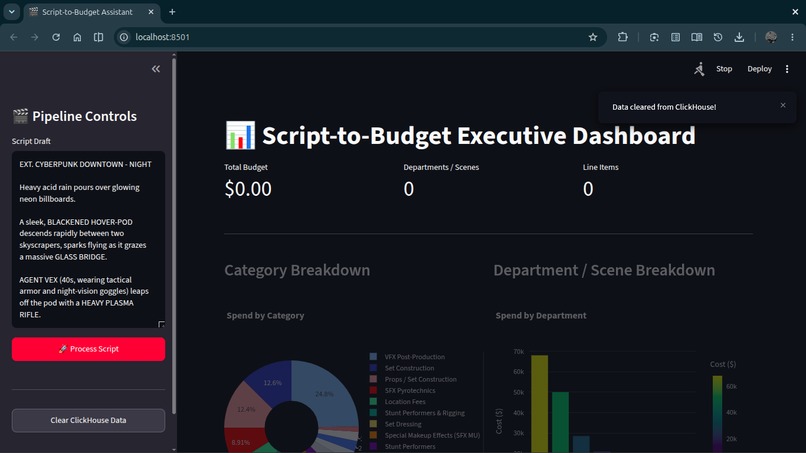Open the browser three-dot menu

tap(792, 37)
